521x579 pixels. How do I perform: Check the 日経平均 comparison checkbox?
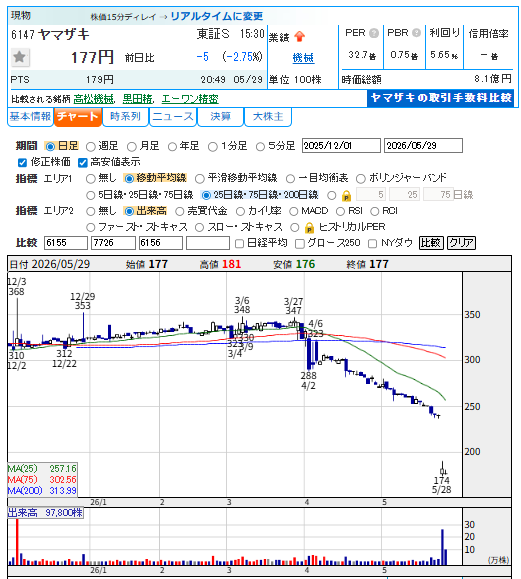tap(239, 243)
